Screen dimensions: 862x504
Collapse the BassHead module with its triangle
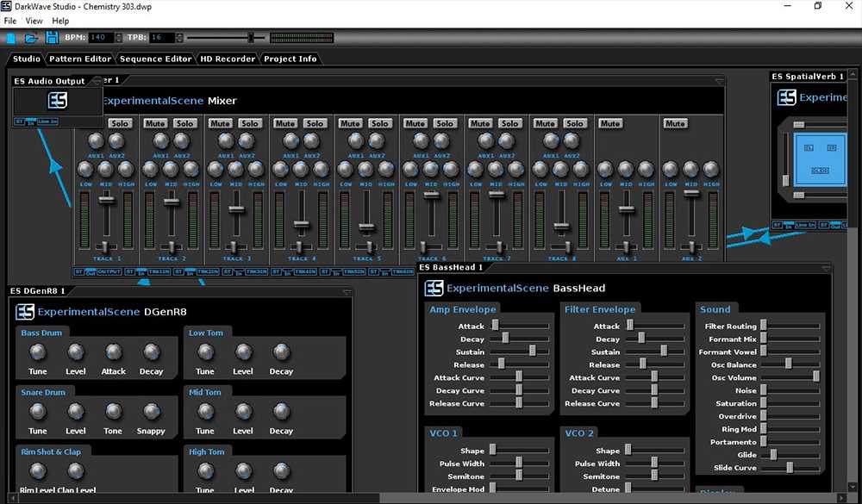point(827,269)
